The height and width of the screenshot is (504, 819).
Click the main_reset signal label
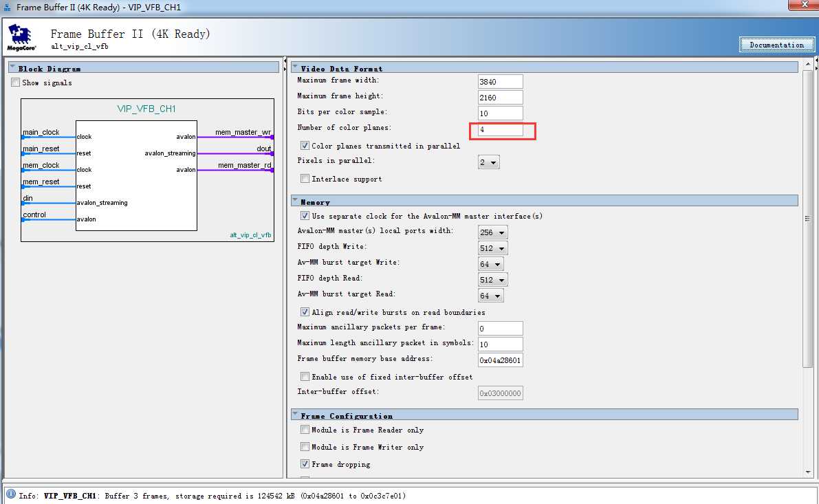click(x=41, y=149)
